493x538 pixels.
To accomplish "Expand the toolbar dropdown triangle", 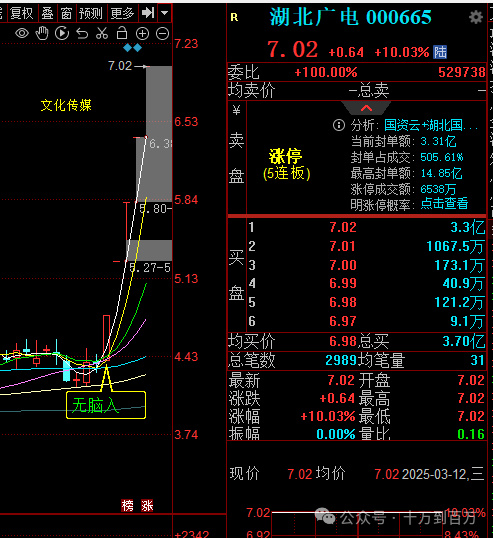I will pyautogui.click(x=165, y=13).
